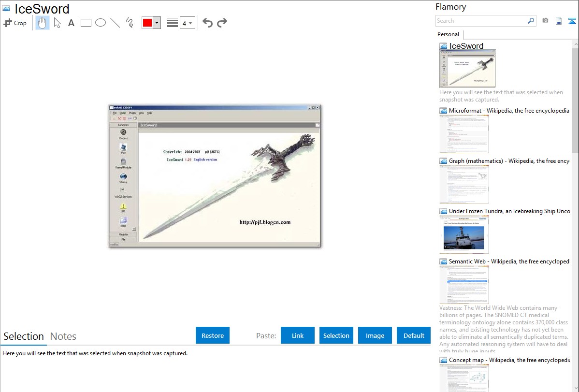The height and width of the screenshot is (392, 579).
Task: Click the magnifier search icon
Action: pyautogui.click(x=531, y=21)
